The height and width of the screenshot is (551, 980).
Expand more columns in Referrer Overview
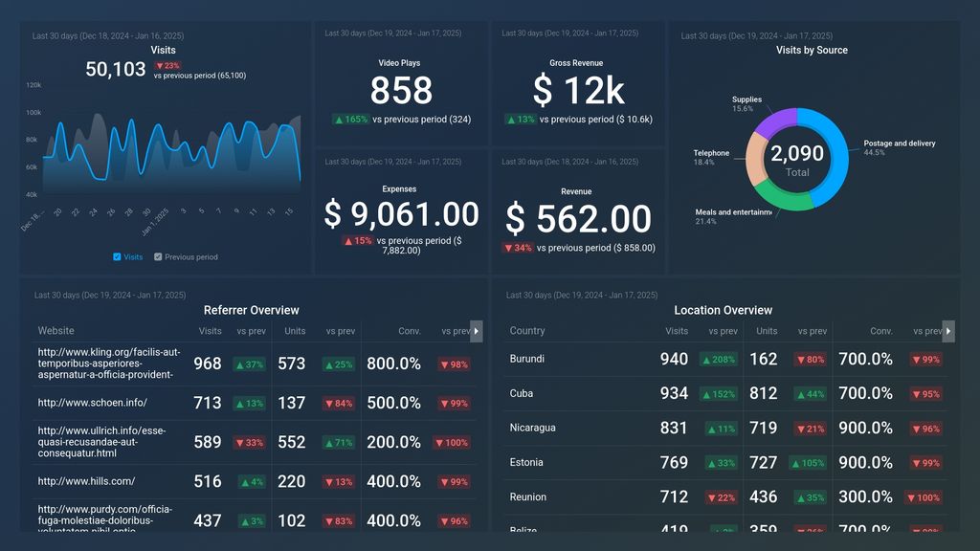pos(477,331)
